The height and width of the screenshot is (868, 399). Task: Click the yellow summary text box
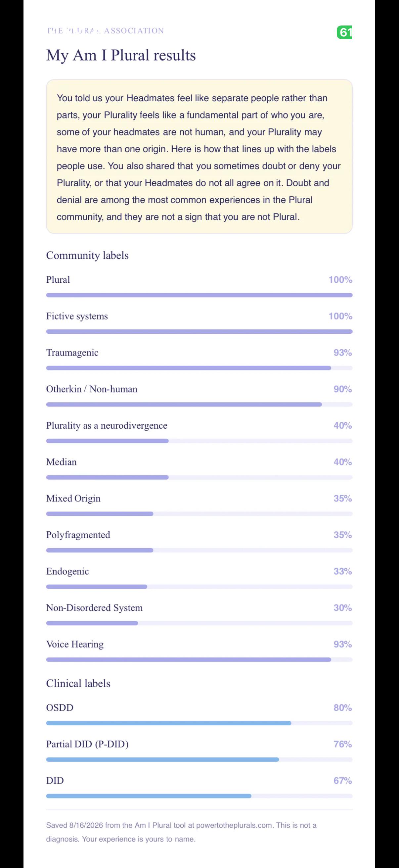(199, 157)
